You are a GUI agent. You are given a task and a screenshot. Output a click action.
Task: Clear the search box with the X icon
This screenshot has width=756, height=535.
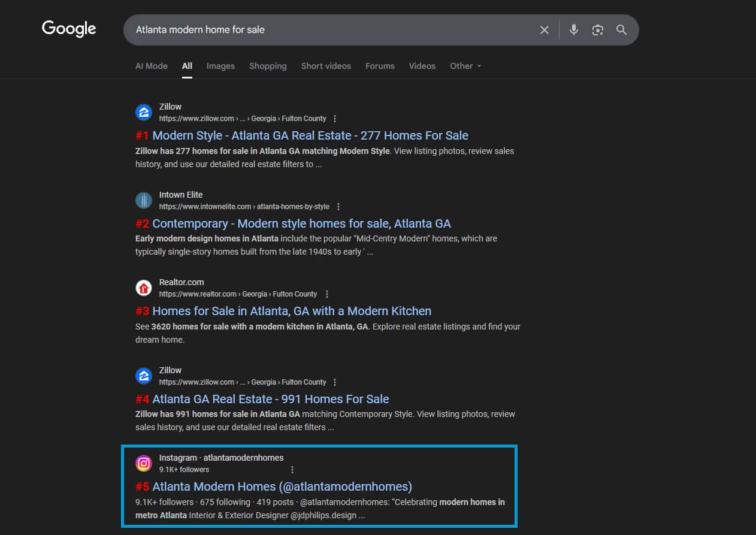544,30
